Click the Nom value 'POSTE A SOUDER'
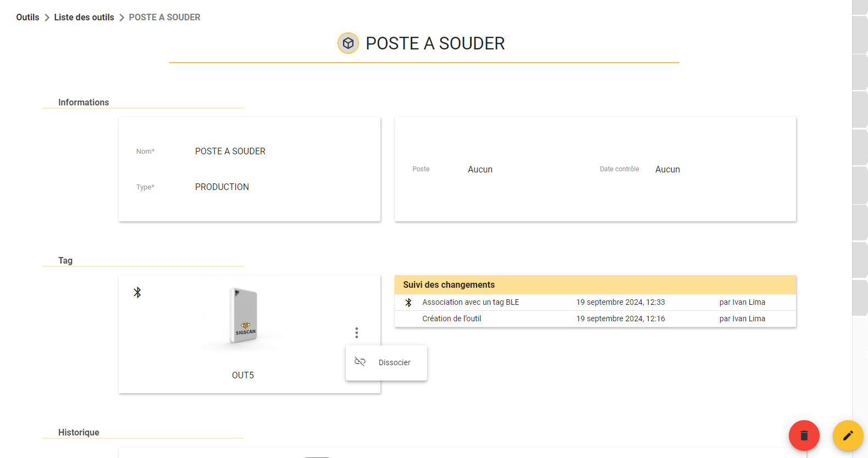 pos(230,151)
